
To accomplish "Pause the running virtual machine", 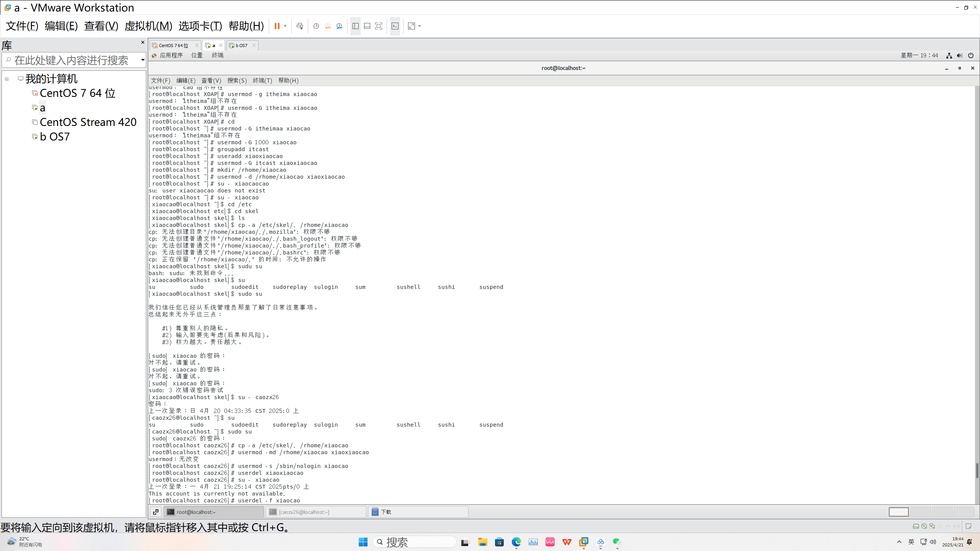I will [277, 26].
